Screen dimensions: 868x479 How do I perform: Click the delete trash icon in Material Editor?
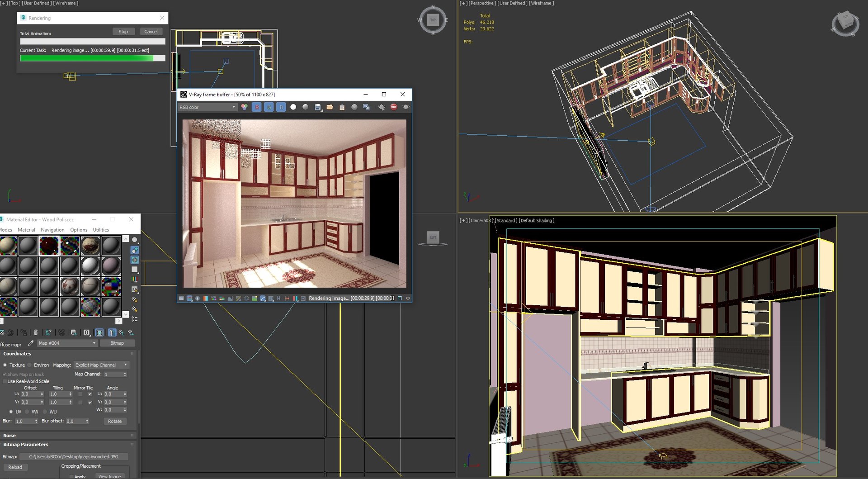[x=36, y=332]
